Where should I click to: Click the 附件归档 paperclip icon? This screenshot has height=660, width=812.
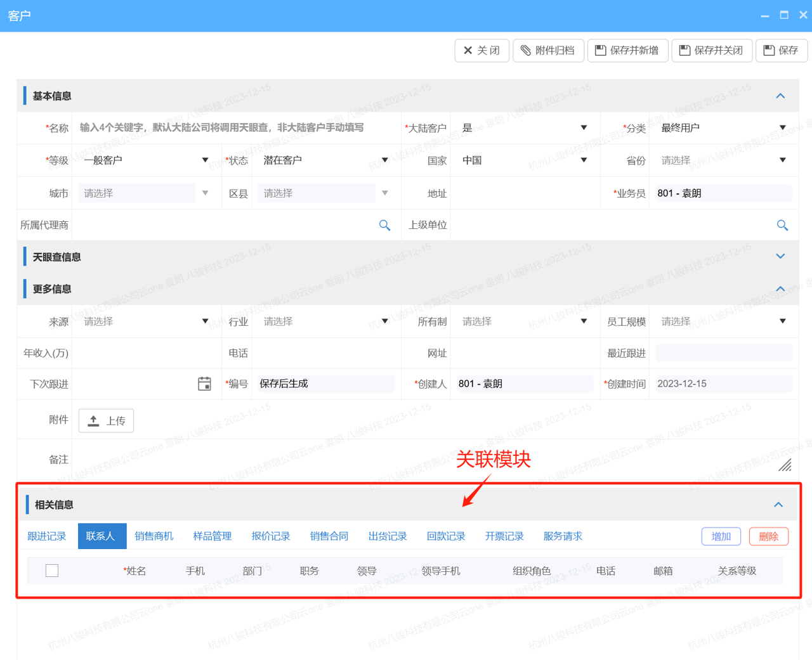(x=525, y=51)
